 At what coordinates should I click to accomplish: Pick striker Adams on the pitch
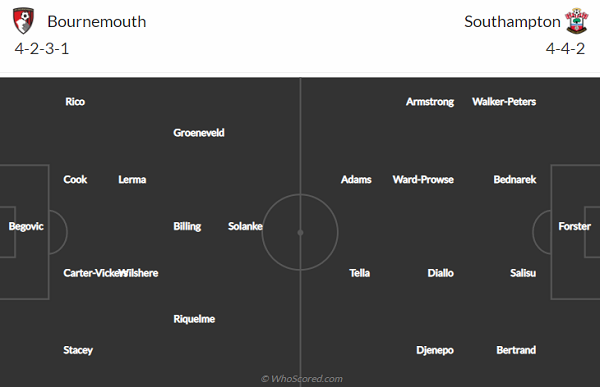pyautogui.click(x=356, y=180)
